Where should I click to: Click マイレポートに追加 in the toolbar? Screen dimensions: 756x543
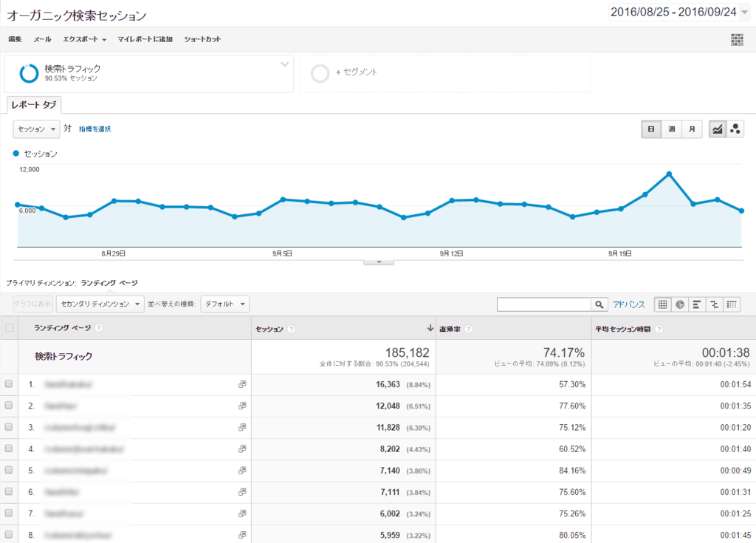[x=145, y=39]
